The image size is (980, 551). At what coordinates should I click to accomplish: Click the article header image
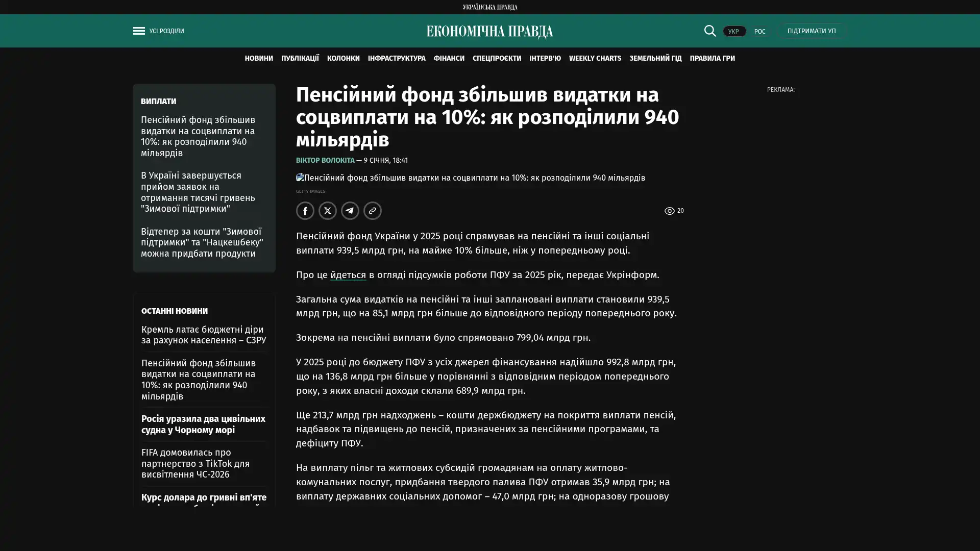(470, 178)
